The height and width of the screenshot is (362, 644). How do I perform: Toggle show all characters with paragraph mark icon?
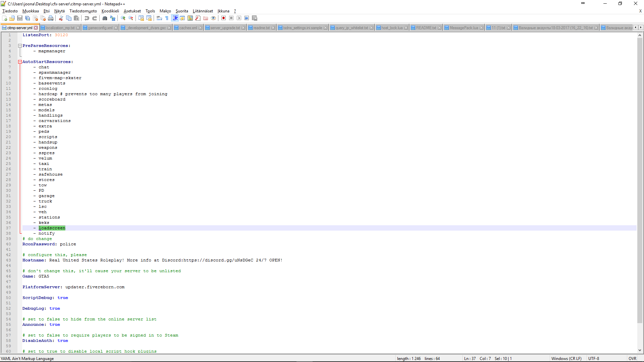tap(167, 18)
